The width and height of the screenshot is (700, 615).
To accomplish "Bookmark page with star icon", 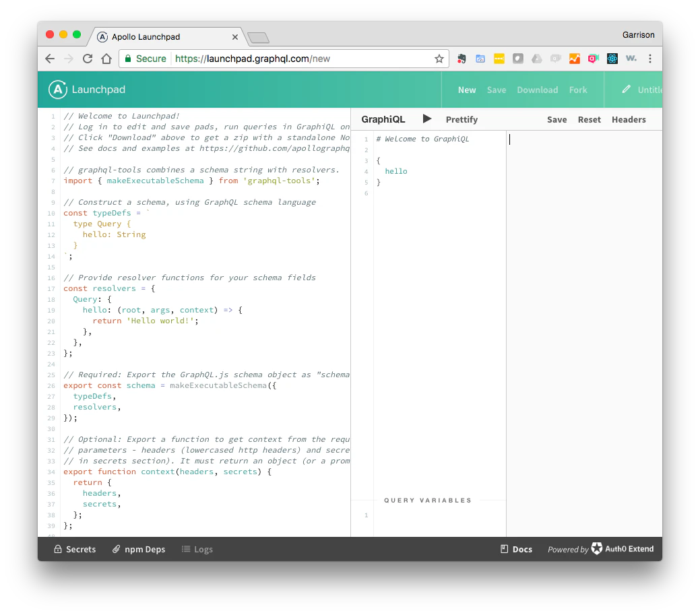I will point(439,59).
